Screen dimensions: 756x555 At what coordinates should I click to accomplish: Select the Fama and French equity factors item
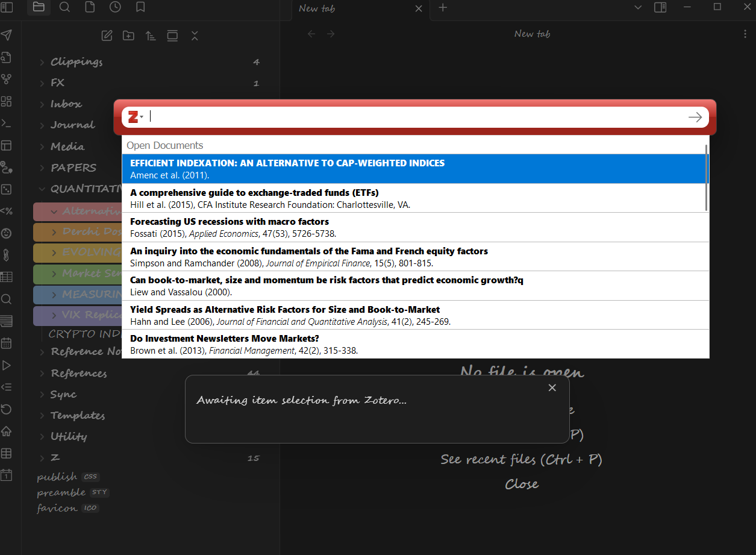coord(415,257)
